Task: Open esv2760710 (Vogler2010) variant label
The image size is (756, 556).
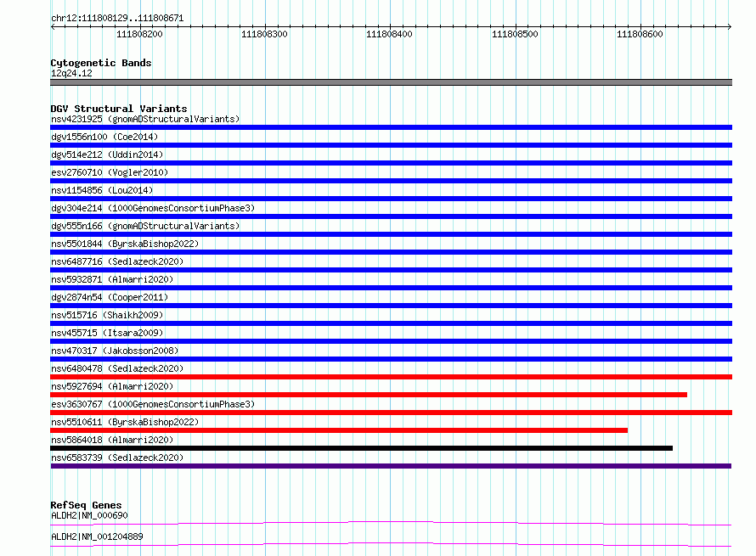Action: pos(110,172)
